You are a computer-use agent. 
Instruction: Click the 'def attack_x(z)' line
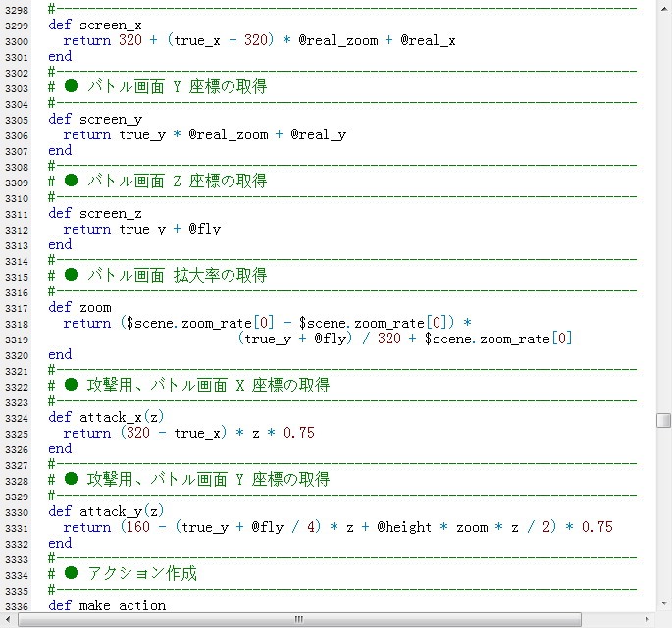click(106, 418)
